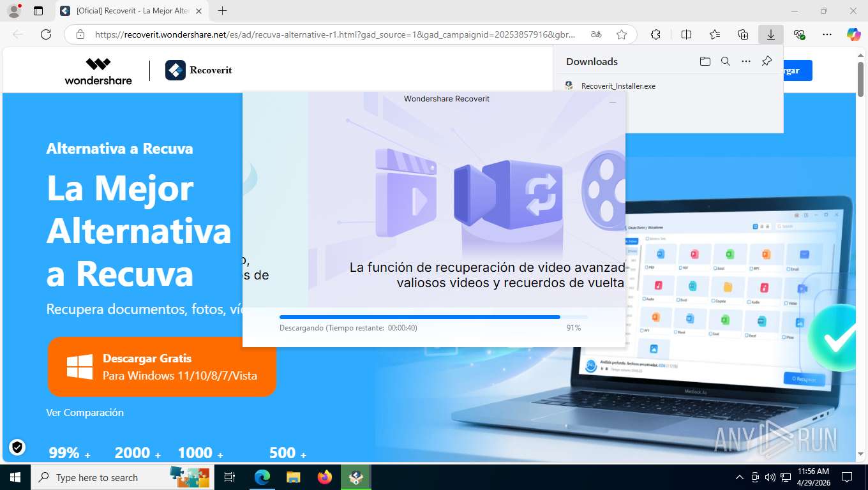Switch to the Recoverit installer taskbar icon
This screenshot has width=868, height=490.
click(355, 477)
